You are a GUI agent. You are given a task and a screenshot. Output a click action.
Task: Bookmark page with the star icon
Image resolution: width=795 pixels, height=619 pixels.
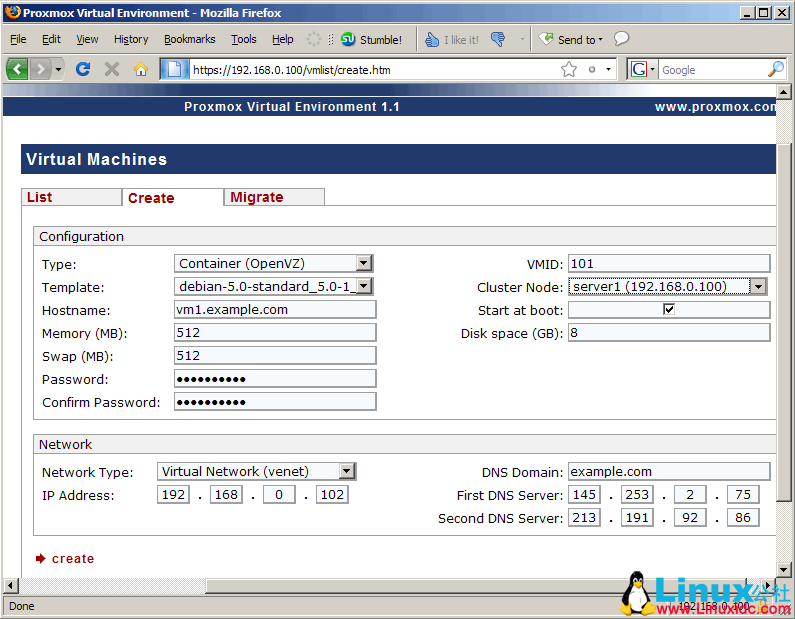pos(569,69)
